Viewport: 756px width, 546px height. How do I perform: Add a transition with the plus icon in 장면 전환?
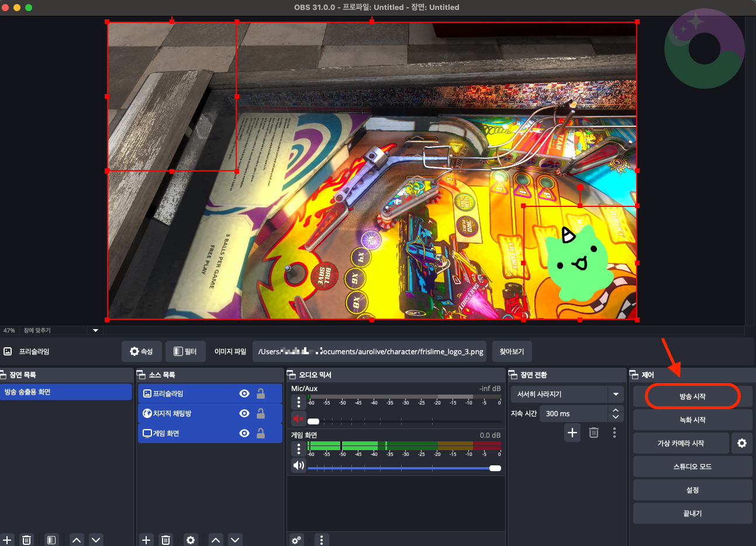[572, 433]
